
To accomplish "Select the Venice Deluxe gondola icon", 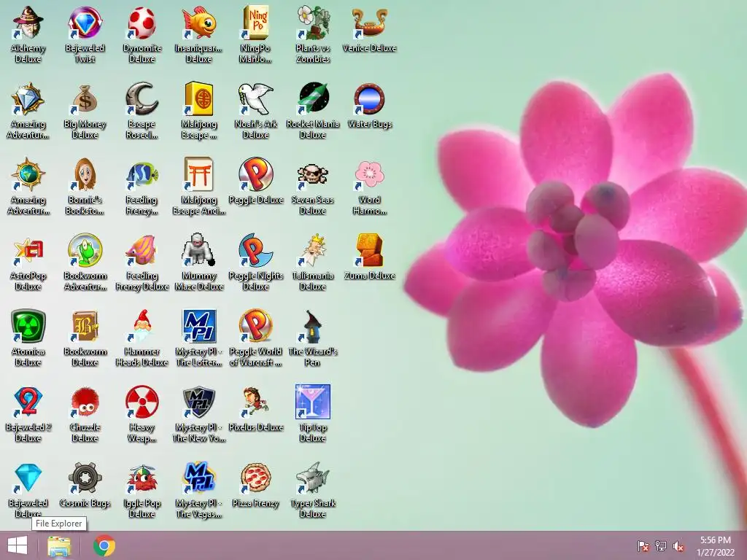I will pos(370,23).
